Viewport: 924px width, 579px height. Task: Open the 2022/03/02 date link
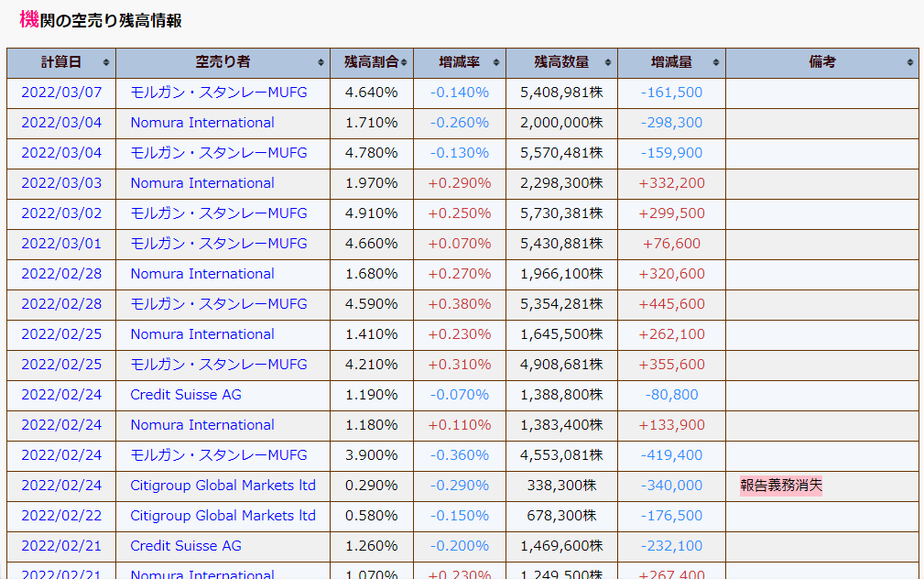click(x=61, y=213)
